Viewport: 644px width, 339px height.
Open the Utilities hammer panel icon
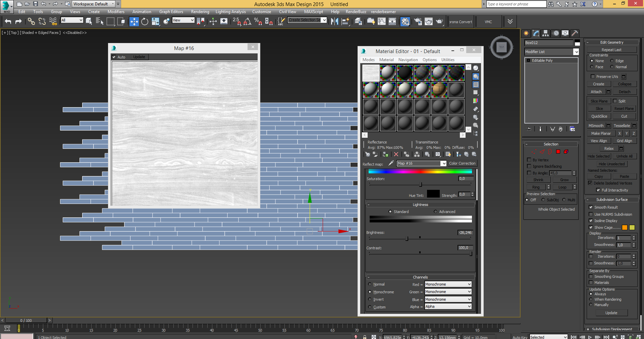[575, 33]
